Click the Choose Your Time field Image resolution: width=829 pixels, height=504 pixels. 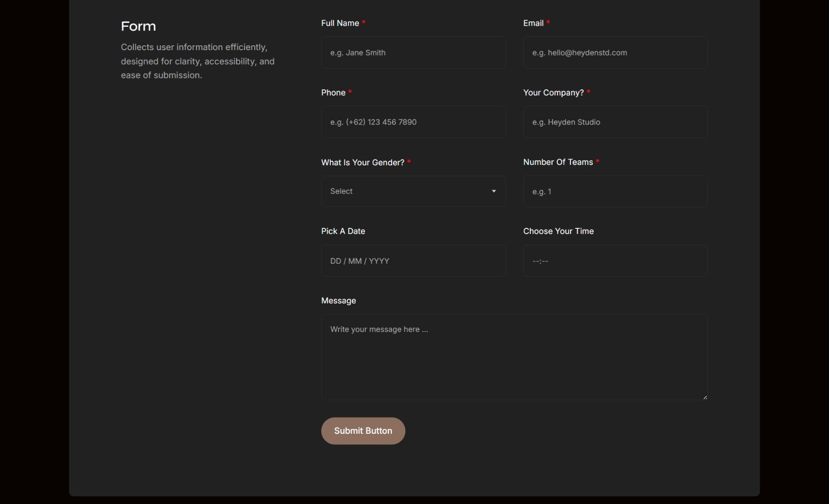point(615,261)
